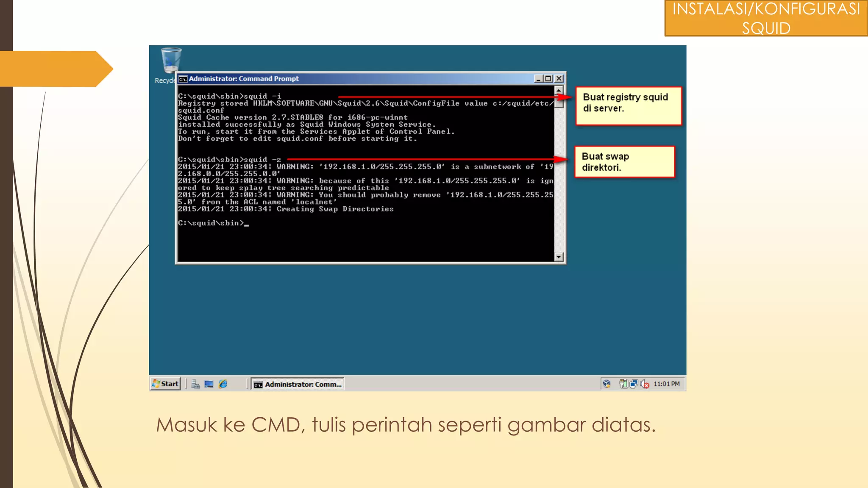Click the 11:01 PM system clock
Screen dimensions: 868x488
pyautogui.click(x=666, y=384)
